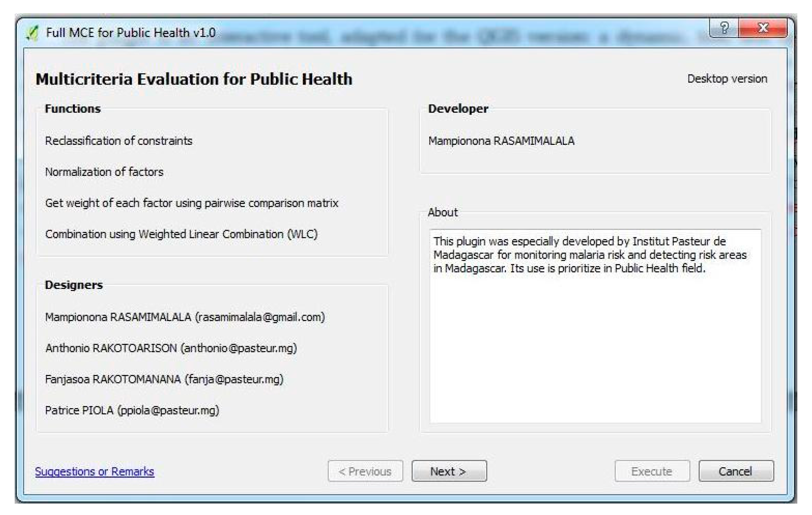Image resolution: width=812 pixels, height=515 pixels.
Task: Click the Patrice PIOLA designer entry
Action: 132,410
